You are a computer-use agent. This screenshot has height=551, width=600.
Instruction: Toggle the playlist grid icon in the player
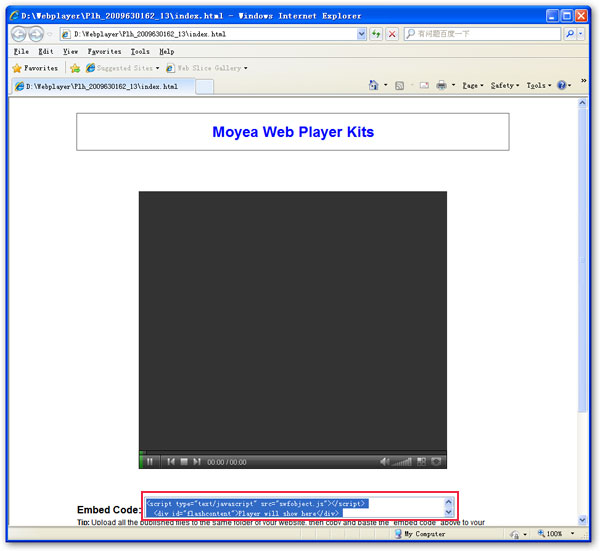pos(421,461)
